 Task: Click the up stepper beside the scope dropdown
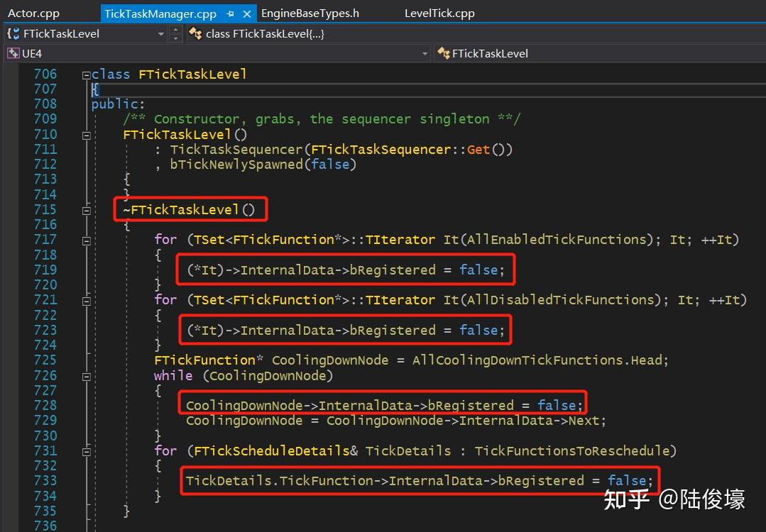175,29
